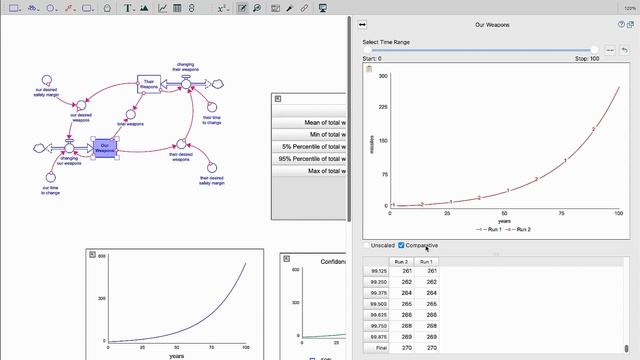Select the total weapons converter
The width and height of the screenshot is (640, 360).
[131, 115]
